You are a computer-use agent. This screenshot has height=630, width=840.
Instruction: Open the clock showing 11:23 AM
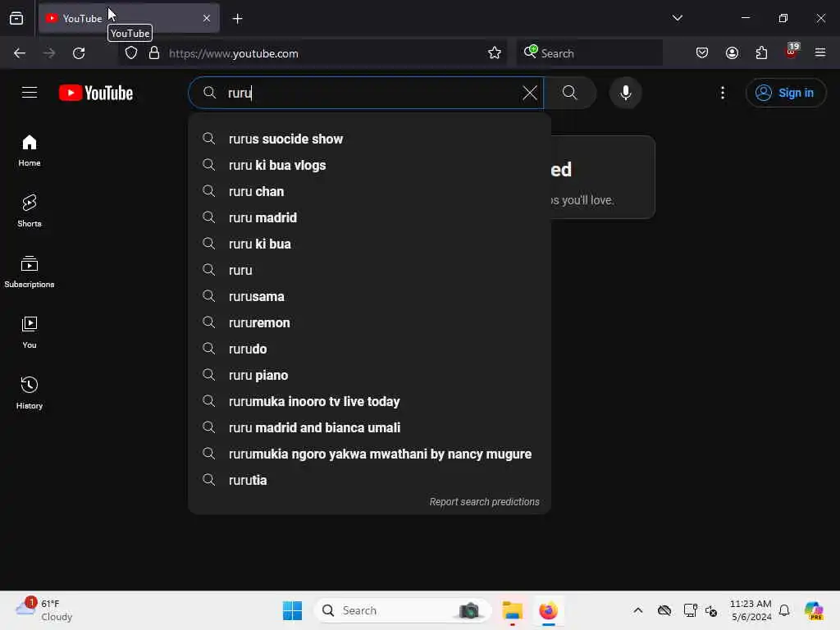pyautogui.click(x=751, y=610)
